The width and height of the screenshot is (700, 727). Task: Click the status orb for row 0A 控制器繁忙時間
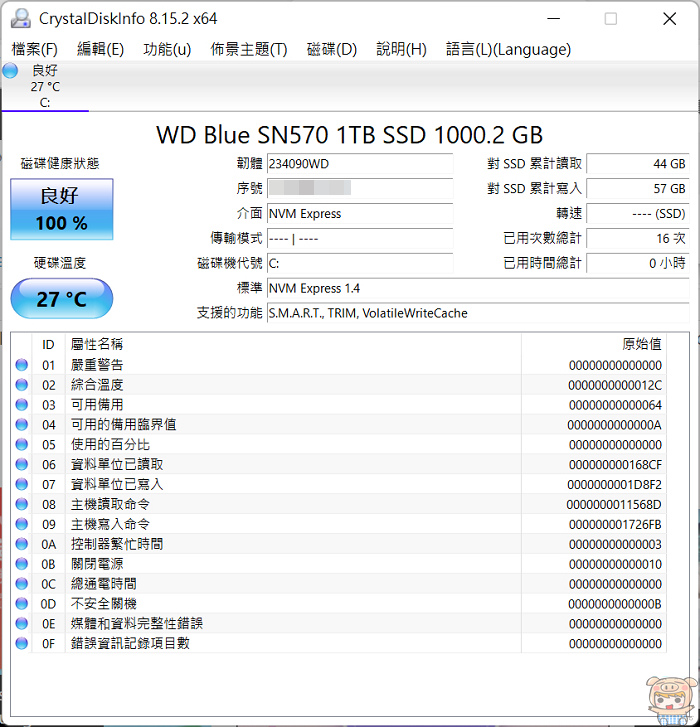(x=21, y=544)
